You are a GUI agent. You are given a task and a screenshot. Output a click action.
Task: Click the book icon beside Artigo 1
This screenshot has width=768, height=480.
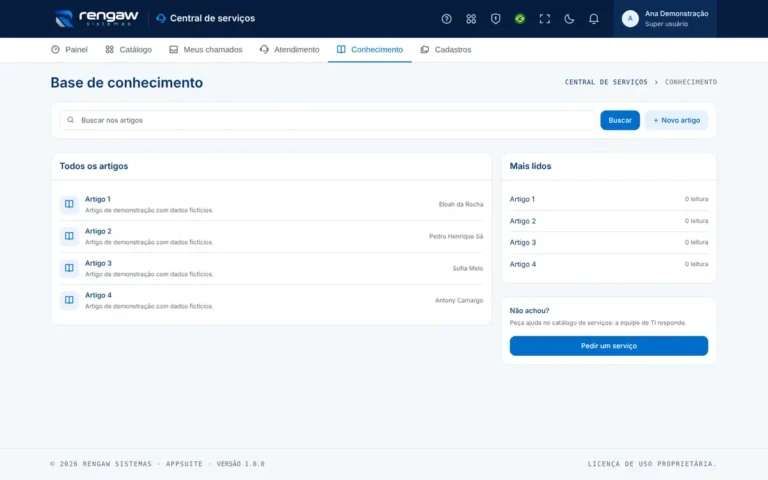69,204
